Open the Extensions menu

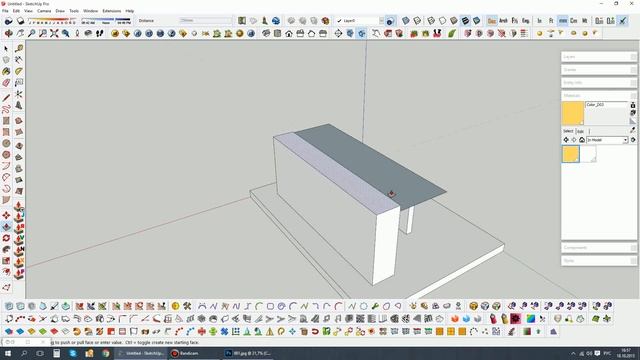point(111,11)
